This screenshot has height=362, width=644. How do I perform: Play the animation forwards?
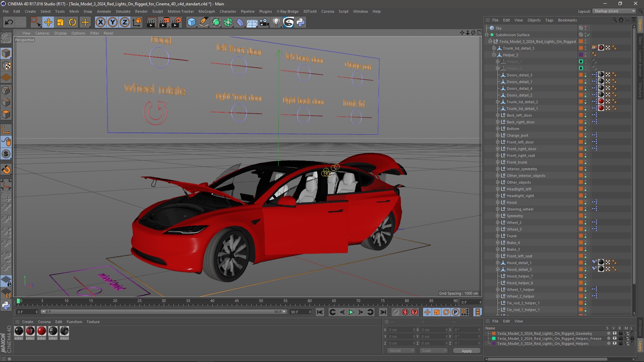351,312
